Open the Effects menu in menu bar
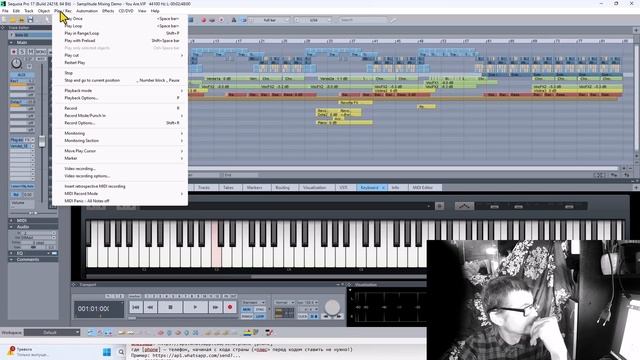This screenshot has width=640, height=360. click(x=108, y=11)
